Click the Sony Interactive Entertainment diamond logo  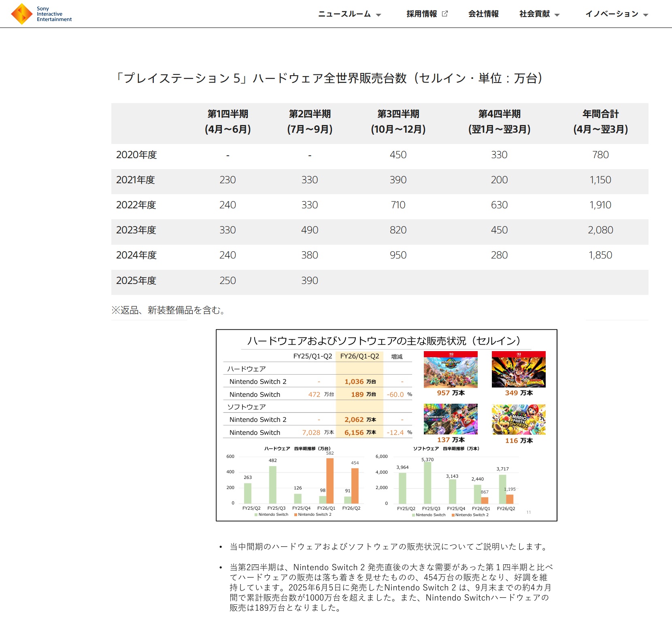21,14
